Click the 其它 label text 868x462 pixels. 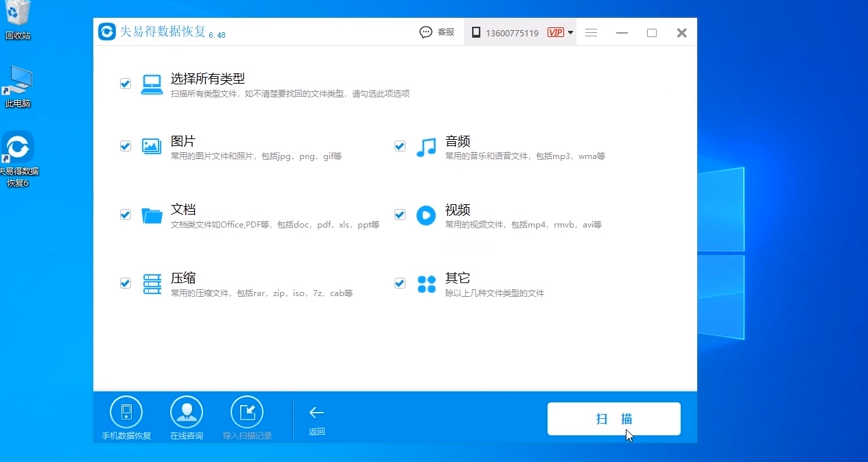(458, 278)
